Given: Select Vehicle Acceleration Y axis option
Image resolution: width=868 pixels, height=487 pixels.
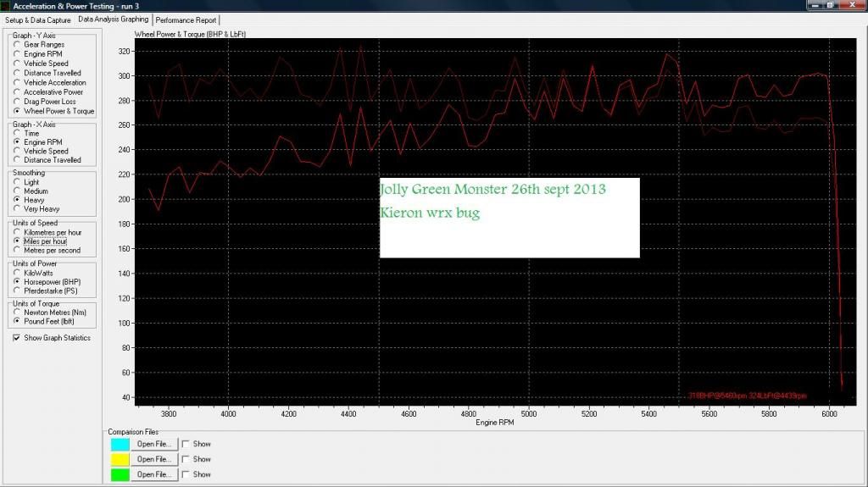Looking at the screenshot, I should point(17,83).
